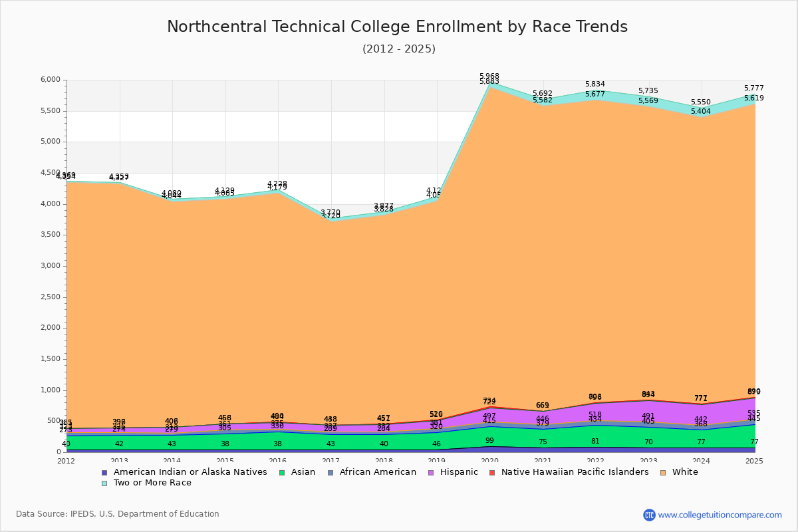Click the 2013 x-axis label
The width and height of the screenshot is (798, 532).
(119, 461)
